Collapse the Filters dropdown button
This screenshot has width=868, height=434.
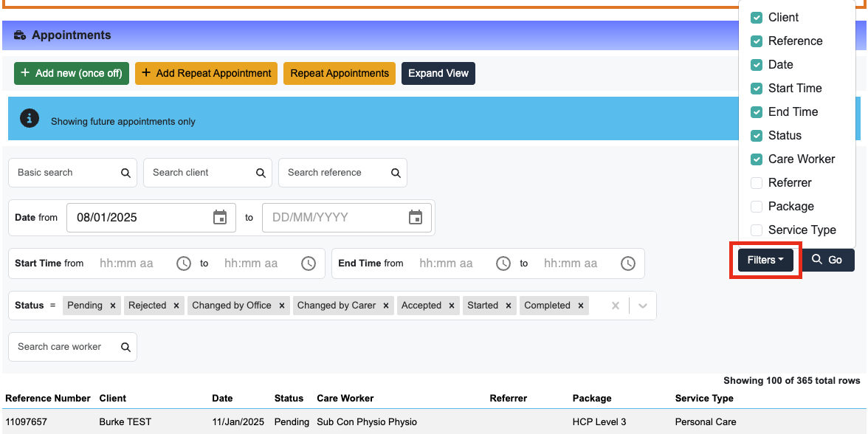tap(765, 260)
